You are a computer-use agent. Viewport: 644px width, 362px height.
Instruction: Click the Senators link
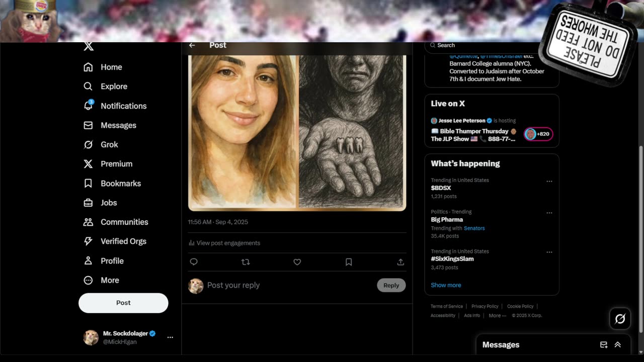pos(474,228)
